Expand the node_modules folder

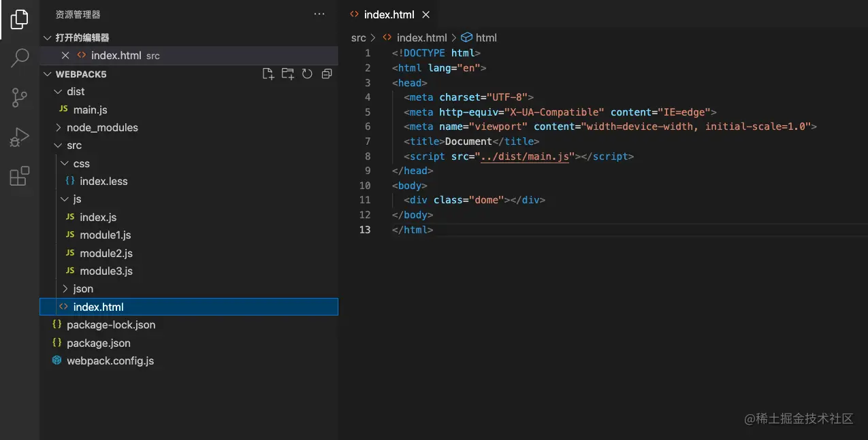coord(189,128)
